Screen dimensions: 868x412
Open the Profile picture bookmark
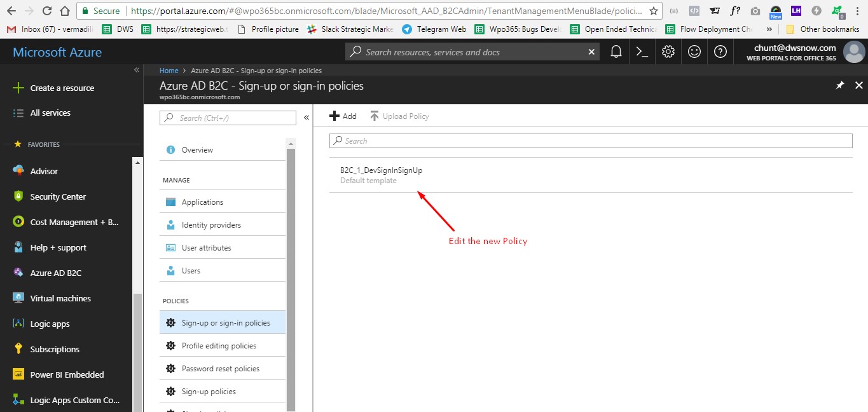268,29
